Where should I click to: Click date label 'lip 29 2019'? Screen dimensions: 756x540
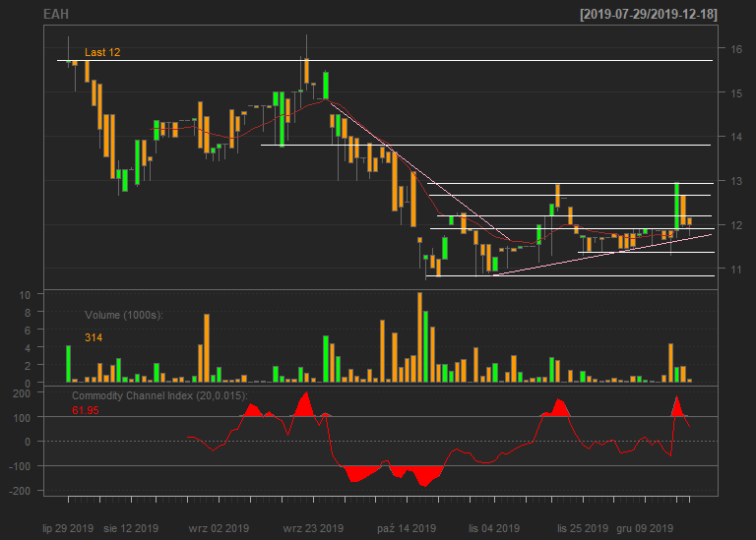(68, 528)
